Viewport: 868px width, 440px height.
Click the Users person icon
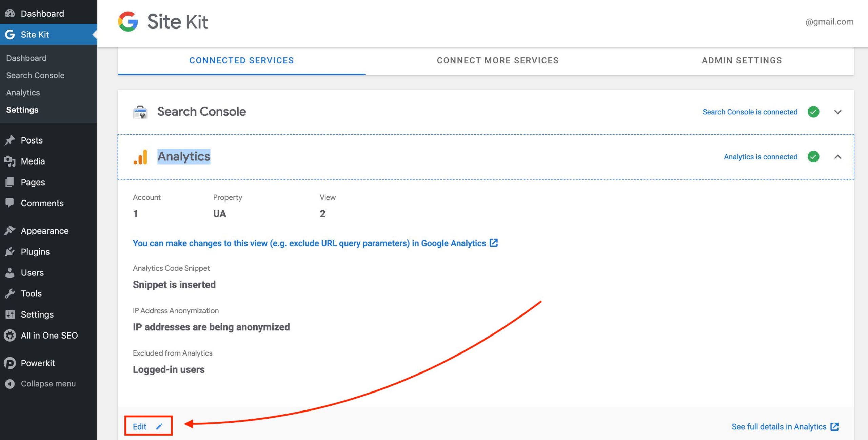pos(10,272)
